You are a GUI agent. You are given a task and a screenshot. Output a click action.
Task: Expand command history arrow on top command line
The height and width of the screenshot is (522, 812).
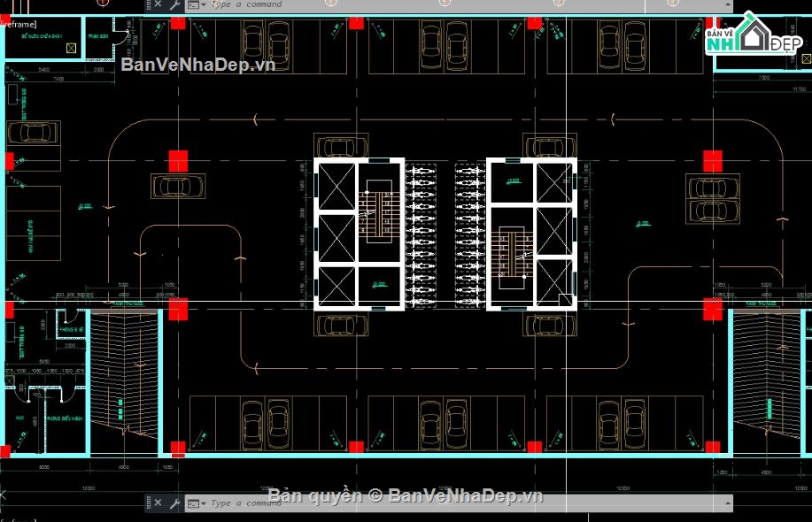(727, 4)
